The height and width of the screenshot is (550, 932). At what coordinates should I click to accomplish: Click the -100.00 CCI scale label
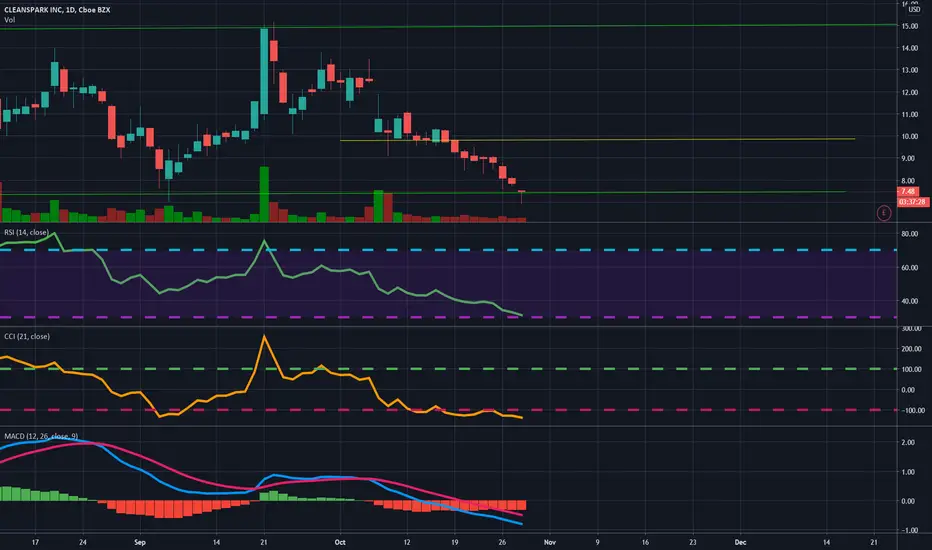(912, 410)
